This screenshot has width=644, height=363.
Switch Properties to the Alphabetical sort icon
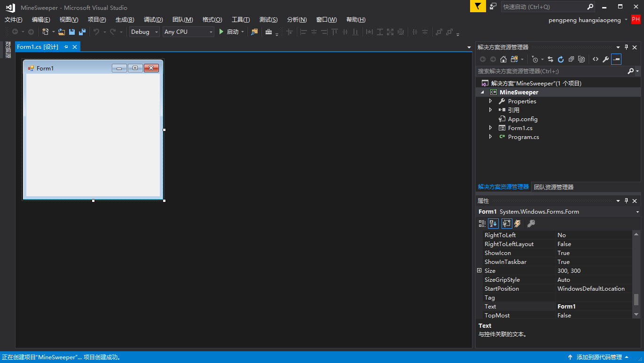[493, 224]
